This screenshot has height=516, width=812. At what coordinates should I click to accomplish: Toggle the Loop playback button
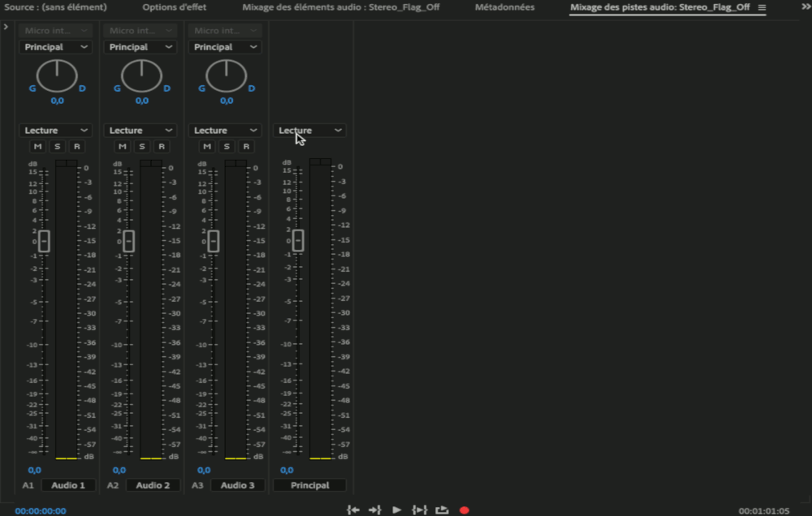pos(442,510)
